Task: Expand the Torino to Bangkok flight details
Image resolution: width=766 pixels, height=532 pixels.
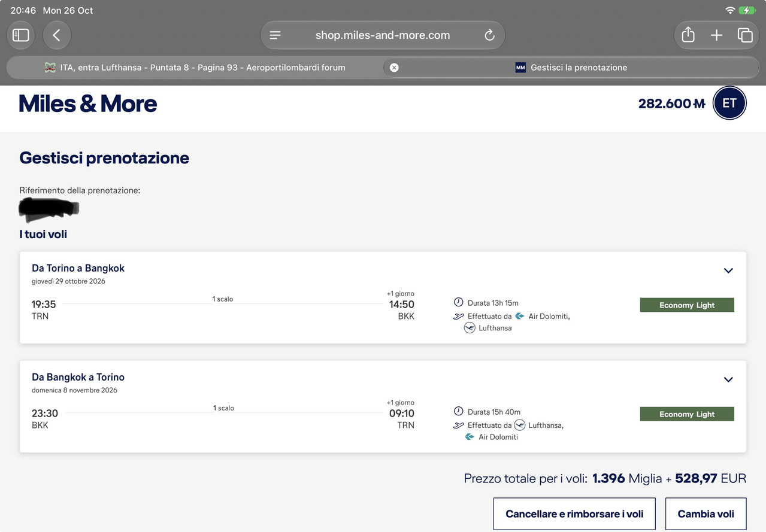Action: pyautogui.click(x=728, y=270)
